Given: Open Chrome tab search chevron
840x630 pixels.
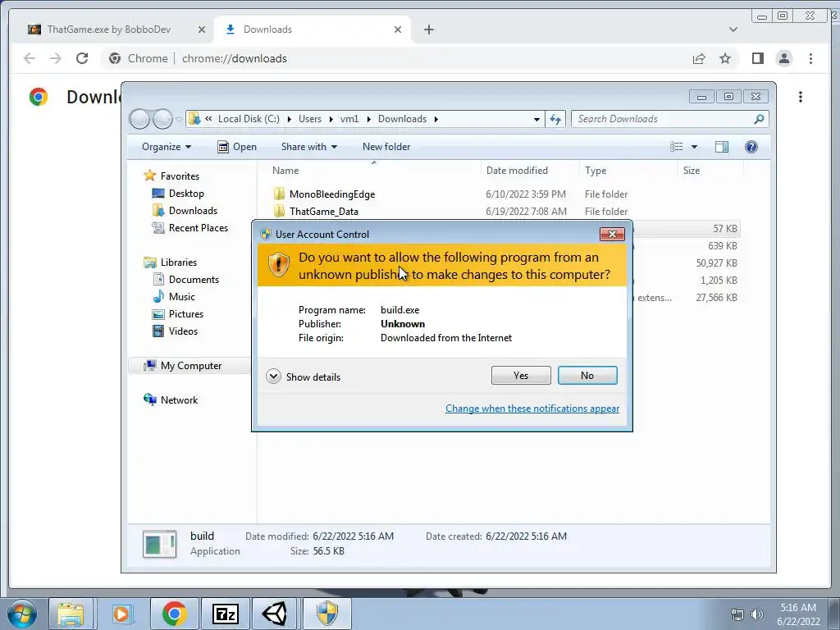Looking at the screenshot, I should tap(733, 30).
